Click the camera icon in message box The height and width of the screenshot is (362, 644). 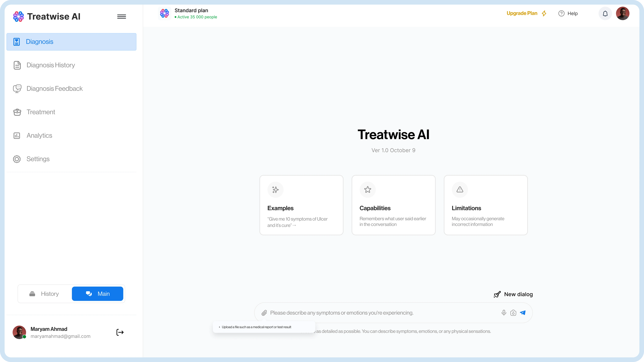513,313
